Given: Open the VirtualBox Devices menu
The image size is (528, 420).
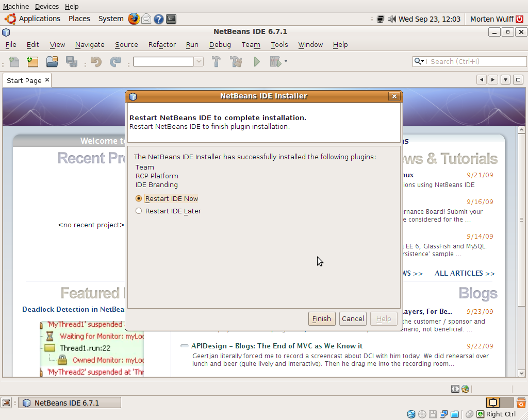Looking at the screenshot, I should point(47,6).
